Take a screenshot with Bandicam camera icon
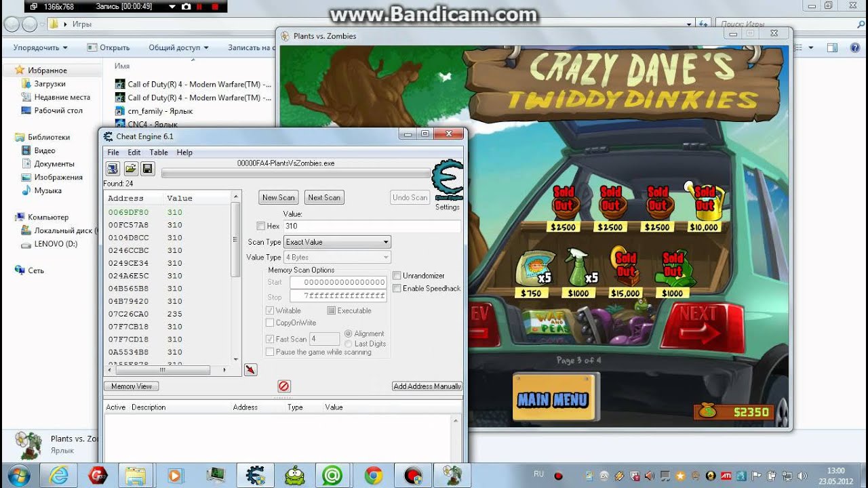 [x=186, y=7]
